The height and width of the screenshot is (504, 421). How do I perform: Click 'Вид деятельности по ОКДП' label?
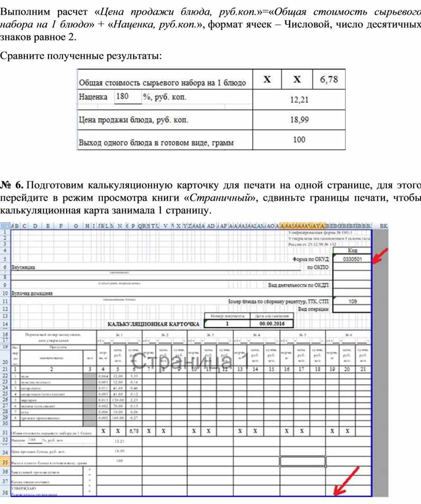[x=298, y=285]
